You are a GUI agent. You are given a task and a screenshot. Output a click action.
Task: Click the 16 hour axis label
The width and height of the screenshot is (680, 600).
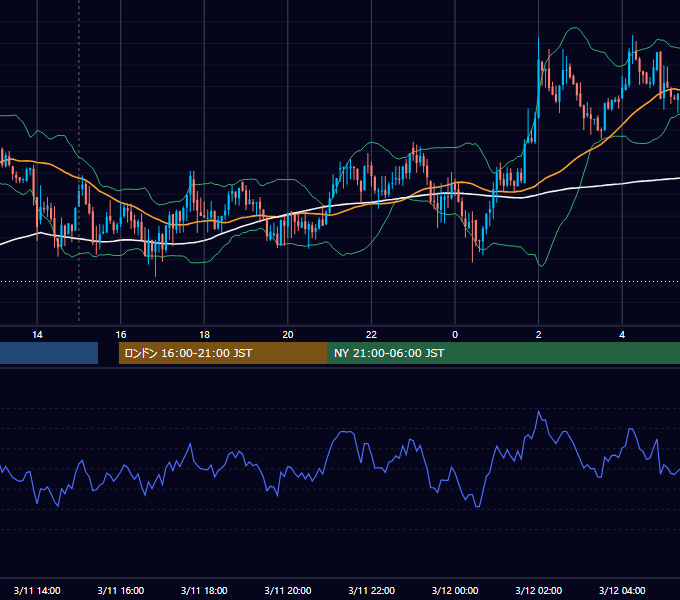click(x=121, y=335)
